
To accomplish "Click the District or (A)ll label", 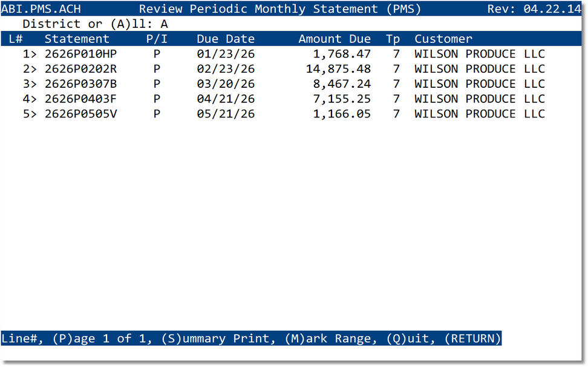I will 88,24.
